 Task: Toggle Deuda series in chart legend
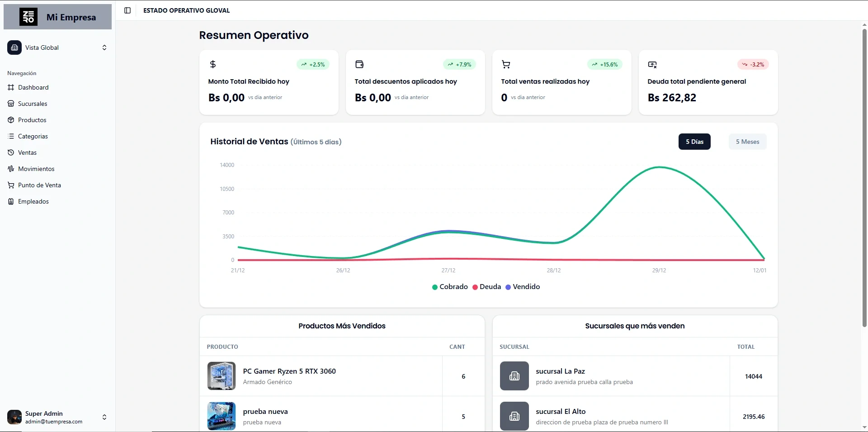click(486, 287)
